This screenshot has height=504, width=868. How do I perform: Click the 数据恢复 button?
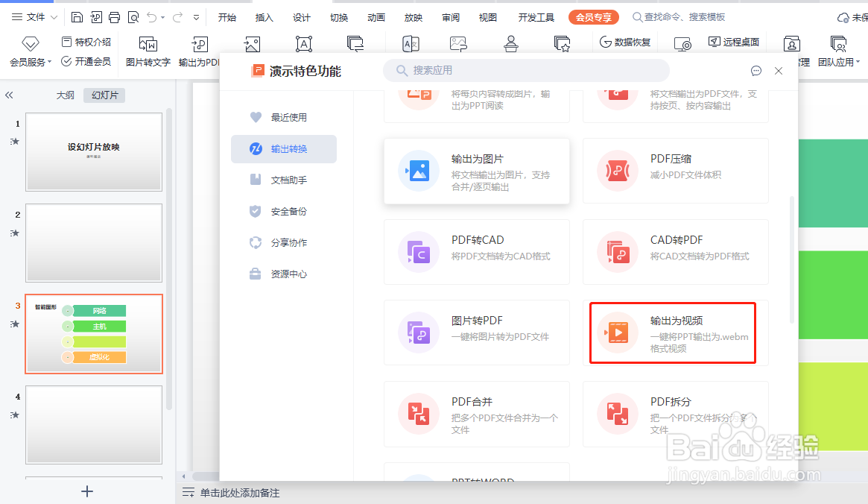click(625, 42)
